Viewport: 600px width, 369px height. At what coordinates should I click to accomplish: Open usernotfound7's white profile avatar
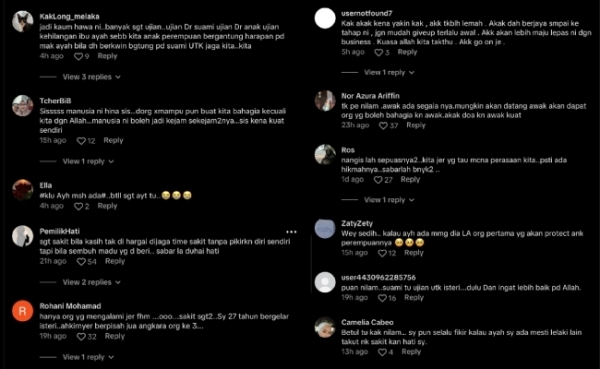tap(325, 18)
